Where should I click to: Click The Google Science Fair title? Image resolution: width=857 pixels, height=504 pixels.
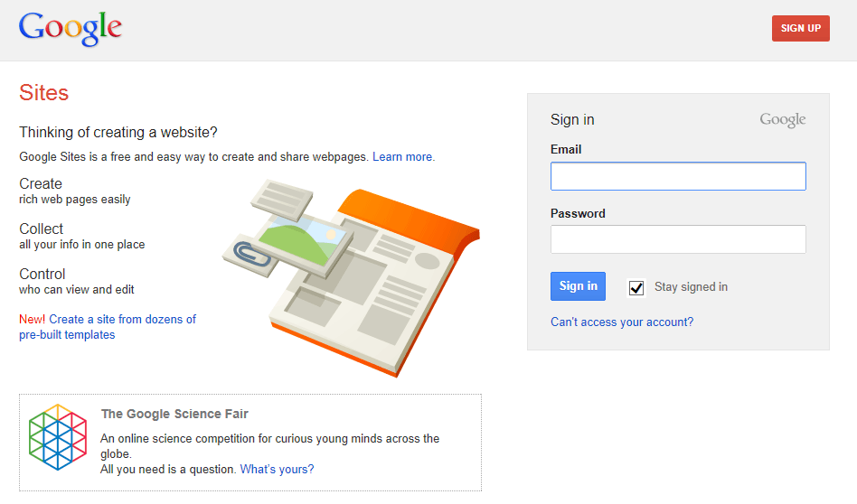[x=174, y=415]
